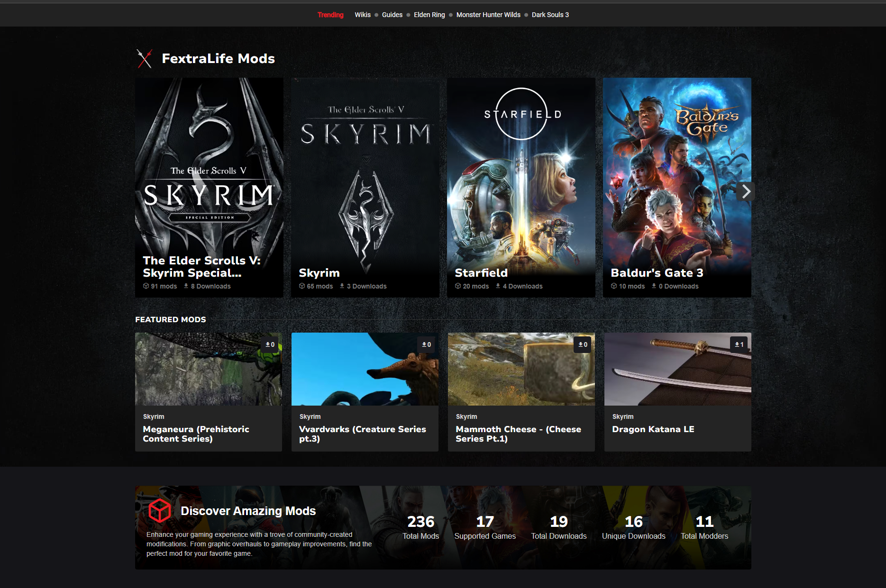The image size is (886, 588).
Task: Open the Guides trending link
Action: click(x=392, y=15)
